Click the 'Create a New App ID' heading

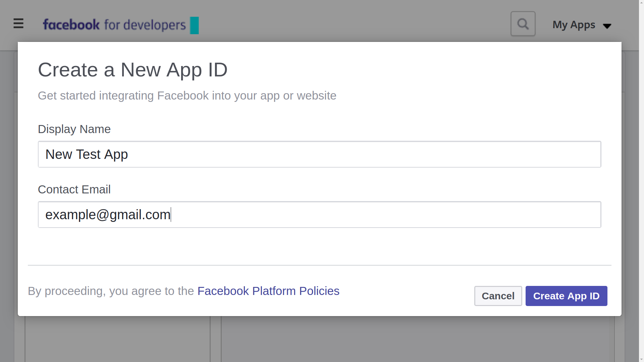click(x=132, y=70)
